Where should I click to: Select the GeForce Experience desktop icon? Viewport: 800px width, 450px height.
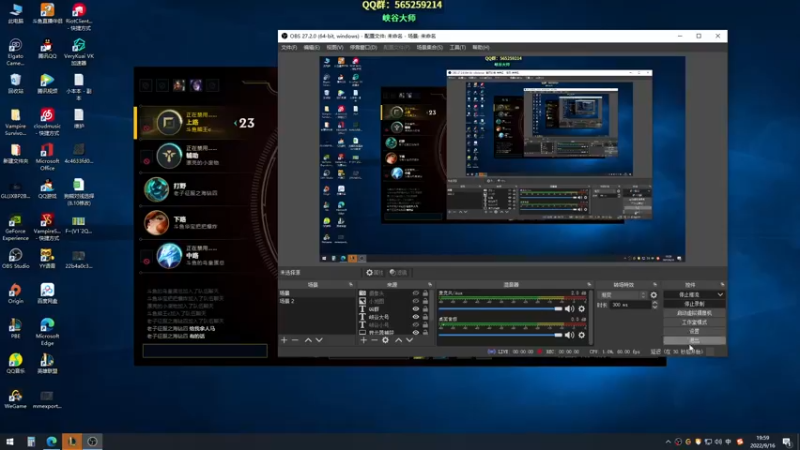coord(15,227)
